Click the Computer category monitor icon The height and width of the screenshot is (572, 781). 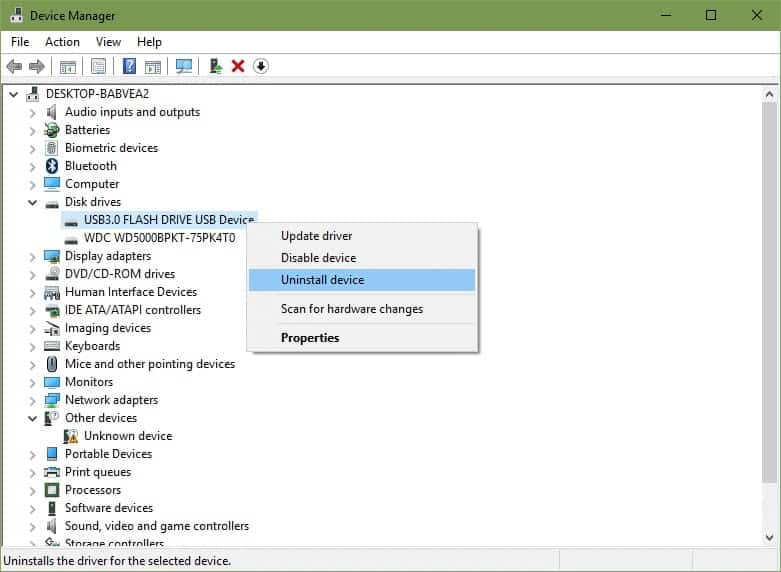[x=52, y=184]
